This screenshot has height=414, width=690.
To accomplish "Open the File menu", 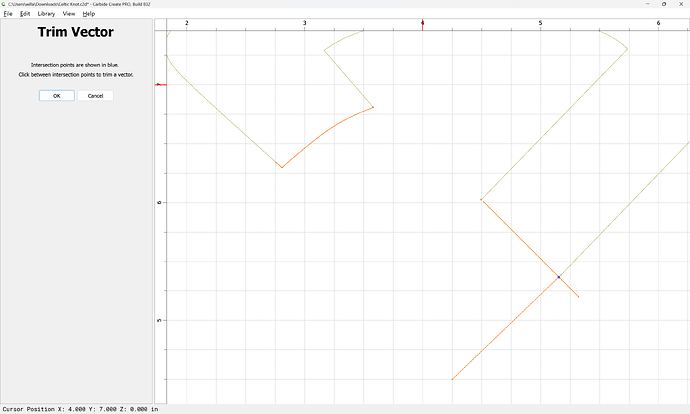I will point(7,14).
